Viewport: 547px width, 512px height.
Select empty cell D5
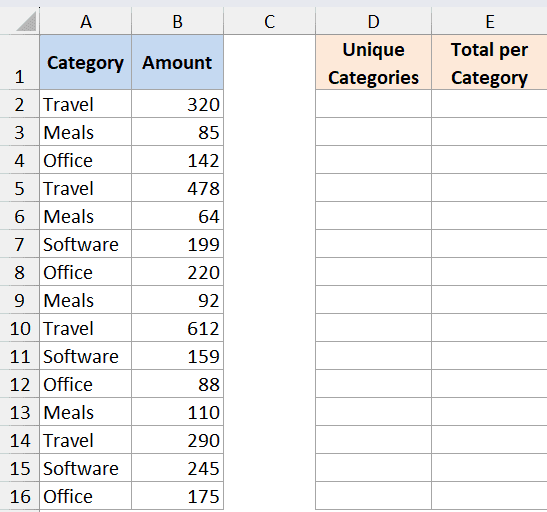point(373,188)
